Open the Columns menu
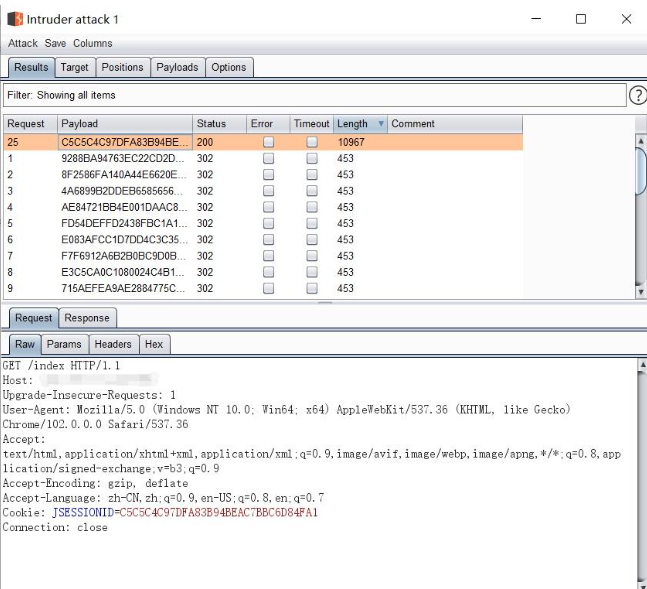 click(x=92, y=43)
